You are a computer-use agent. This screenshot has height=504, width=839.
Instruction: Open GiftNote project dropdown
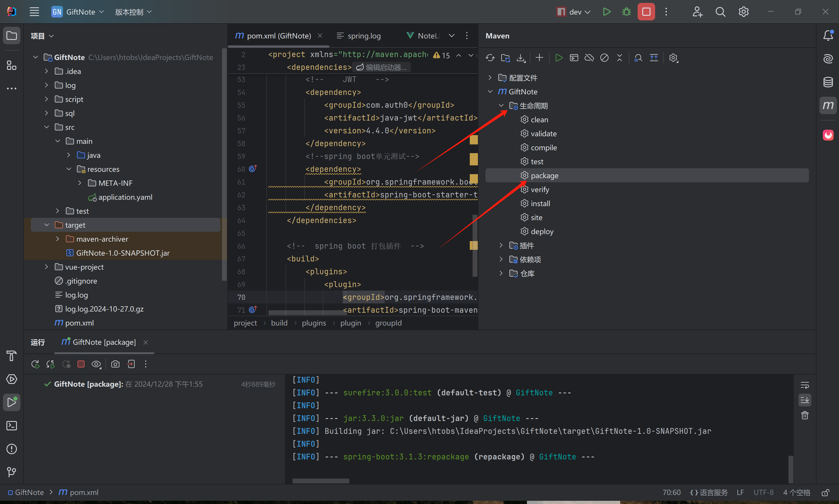coord(78,12)
